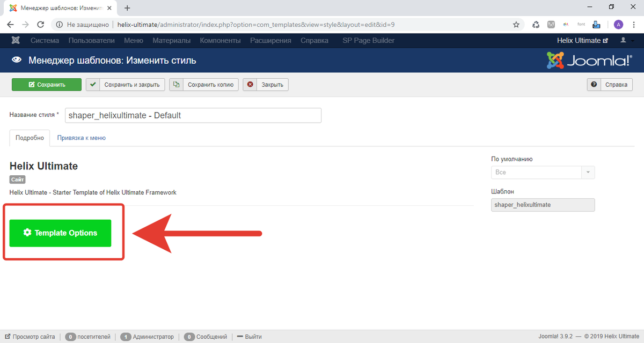The width and height of the screenshot is (644, 343).
Task: Click the Сайт badge label
Action: 17,180
